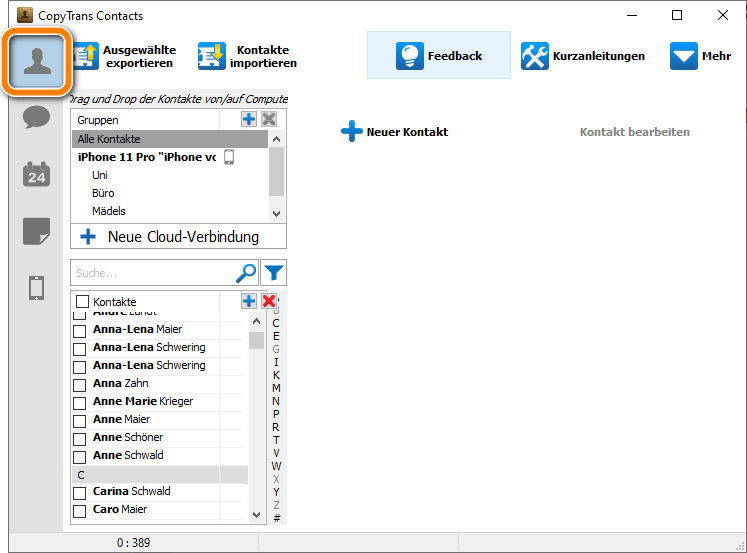This screenshot has height=553, width=747.
Task: Check Anne Schwald checkbox
Action: (x=80, y=457)
